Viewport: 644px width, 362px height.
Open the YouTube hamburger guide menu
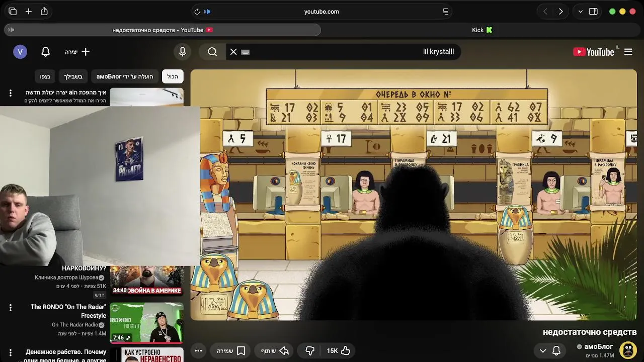pyautogui.click(x=628, y=52)
